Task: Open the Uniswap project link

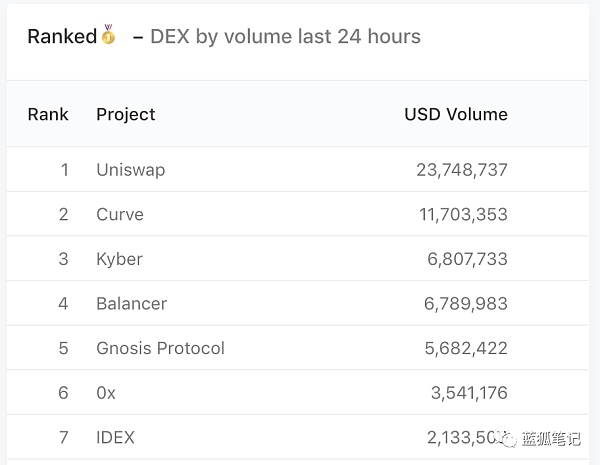Action: point(131,170)
